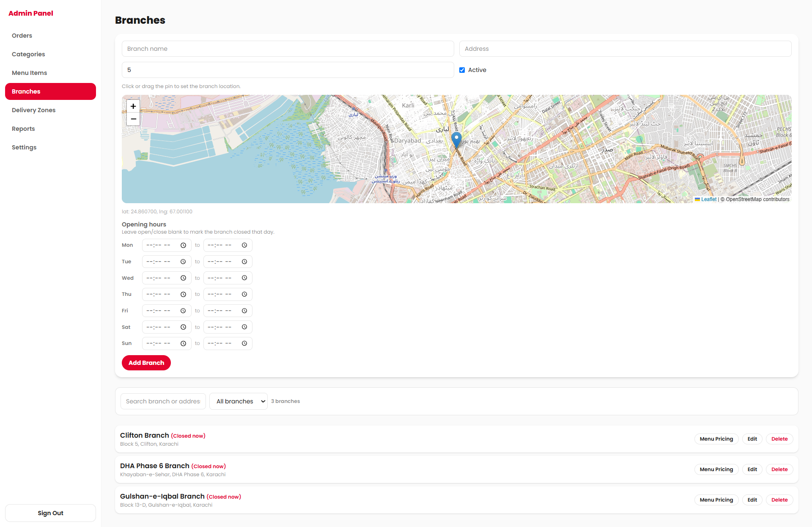The width and height of the screenshot is (812, 527).
Task: Edit the Clifton Branch
Action: tap(752, 439)
